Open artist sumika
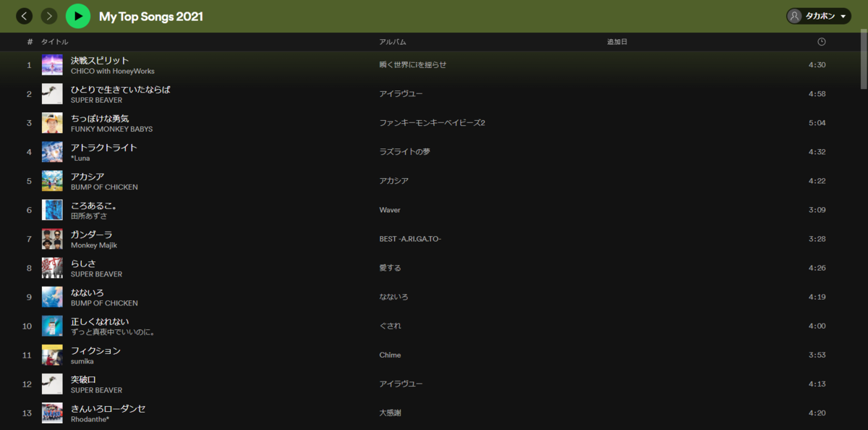Screen dimensions: 868x430 82,361
